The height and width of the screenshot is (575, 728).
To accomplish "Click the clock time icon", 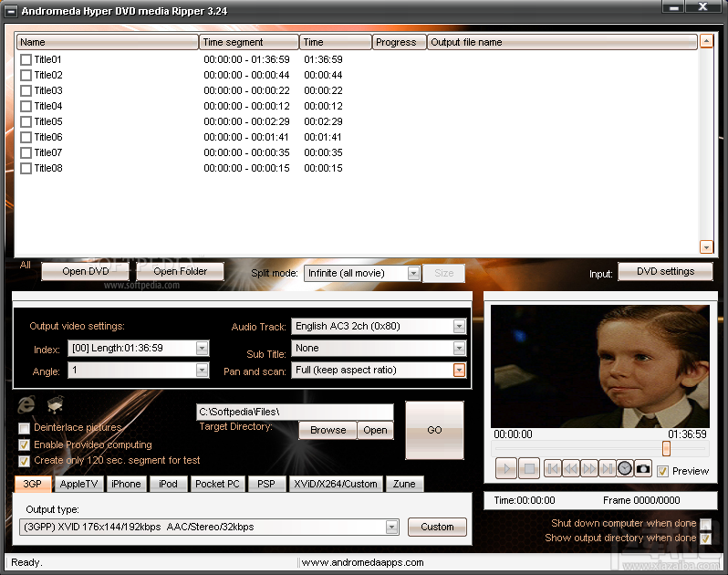I will [x=625, y=468].
